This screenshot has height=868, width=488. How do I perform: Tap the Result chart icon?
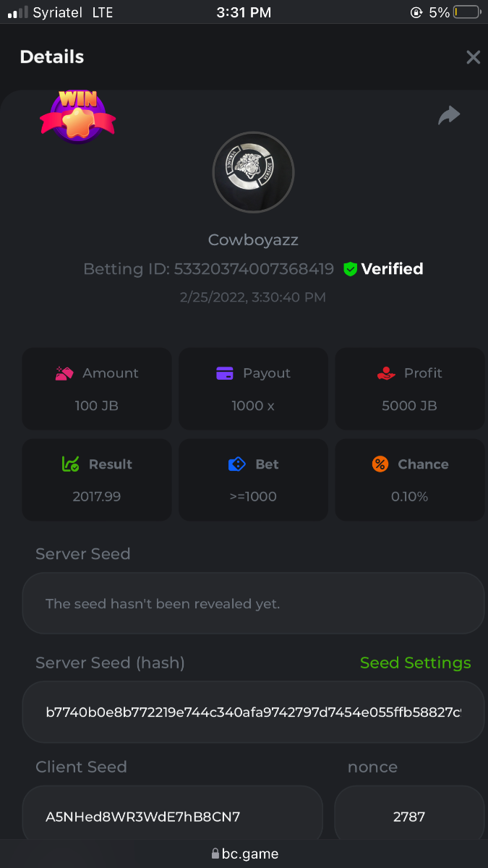pyautogui.click(x=70, y=464)
